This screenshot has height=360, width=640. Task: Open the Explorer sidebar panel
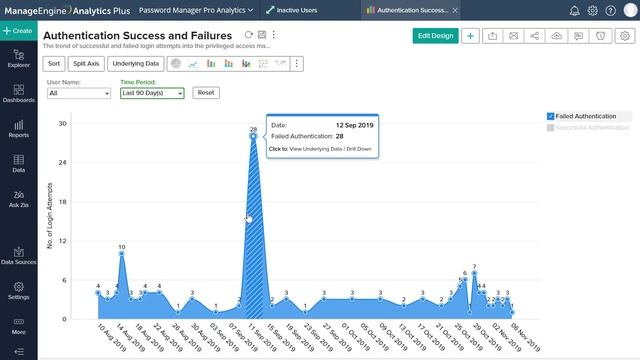(18, 58)
